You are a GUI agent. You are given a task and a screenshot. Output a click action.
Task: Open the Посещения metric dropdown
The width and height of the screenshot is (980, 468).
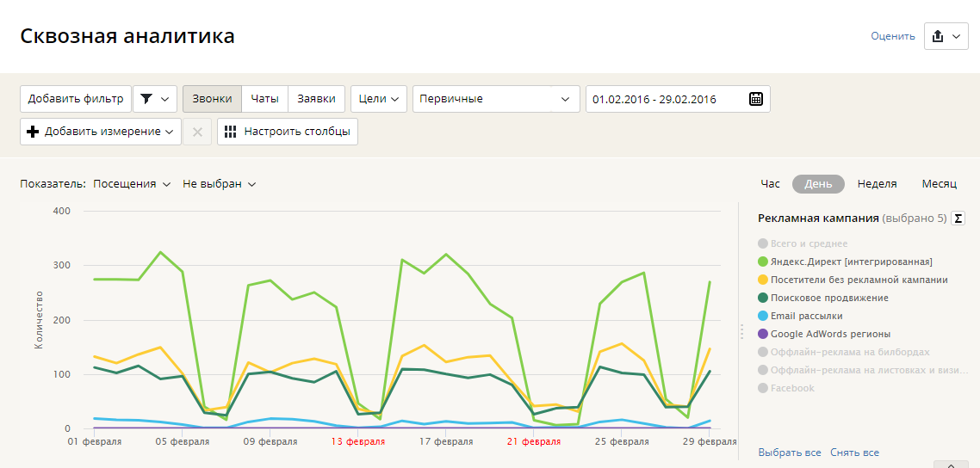(x=132, y=184)
